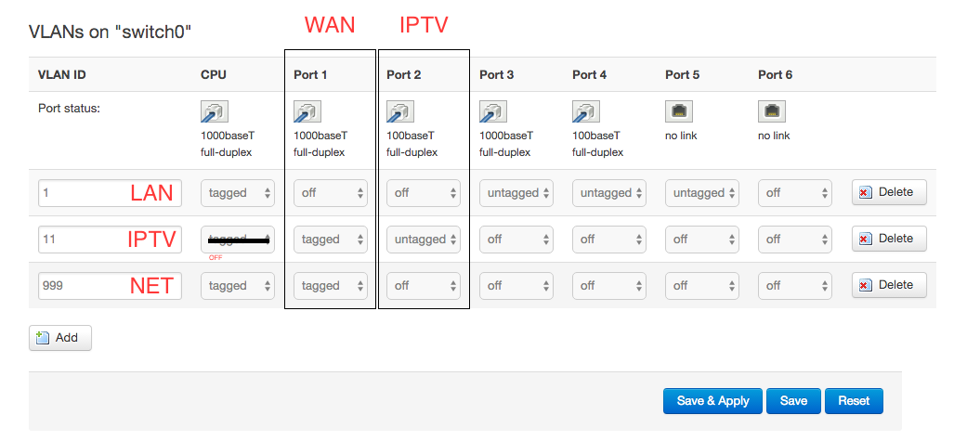Click the Port 5 no-link icon
The image size is (980, 441).
(x=678, y=111)
